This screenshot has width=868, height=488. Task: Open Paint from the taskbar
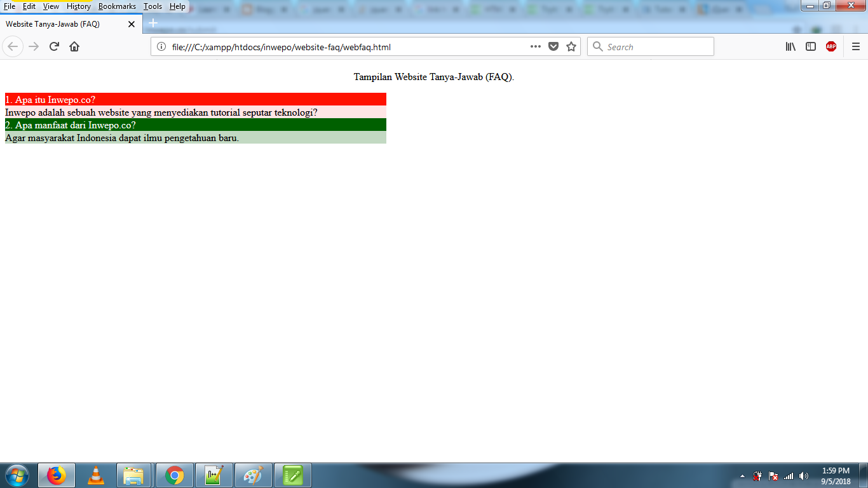[253, 475]
